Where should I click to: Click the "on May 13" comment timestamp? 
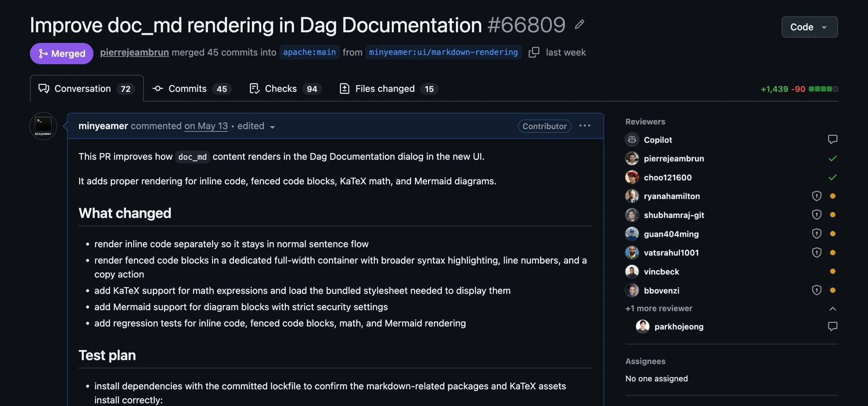pyautogui.click(x=206, y=126)
